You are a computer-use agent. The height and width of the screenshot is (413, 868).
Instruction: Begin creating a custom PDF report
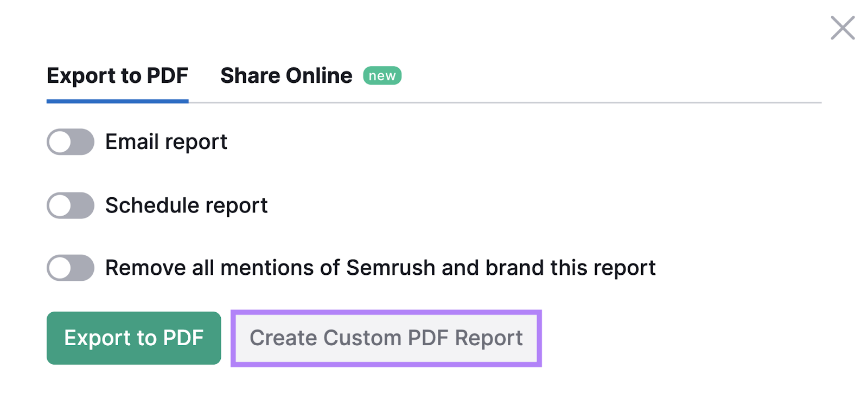point(386,338)
